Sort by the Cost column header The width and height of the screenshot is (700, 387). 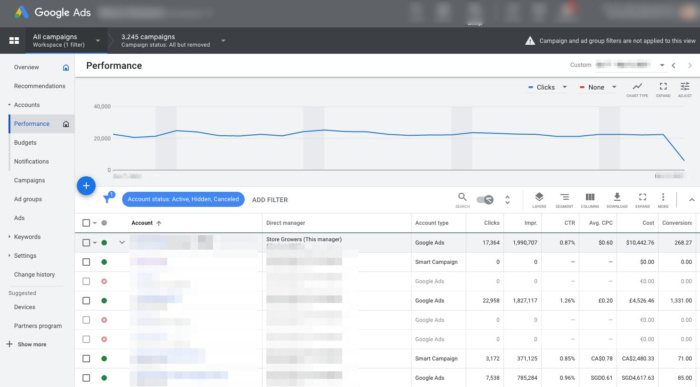(x=648, y=223)
